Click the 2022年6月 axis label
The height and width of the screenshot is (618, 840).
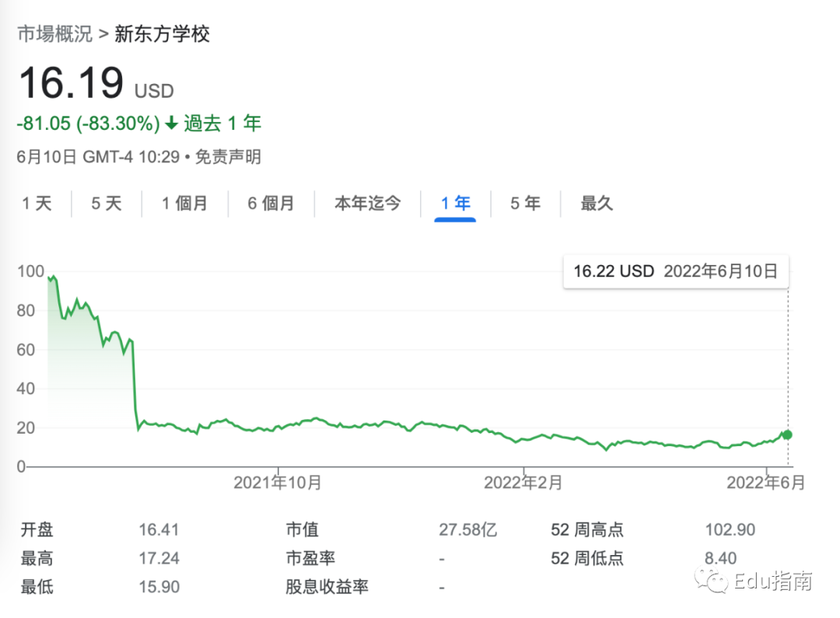click(766, 483)
